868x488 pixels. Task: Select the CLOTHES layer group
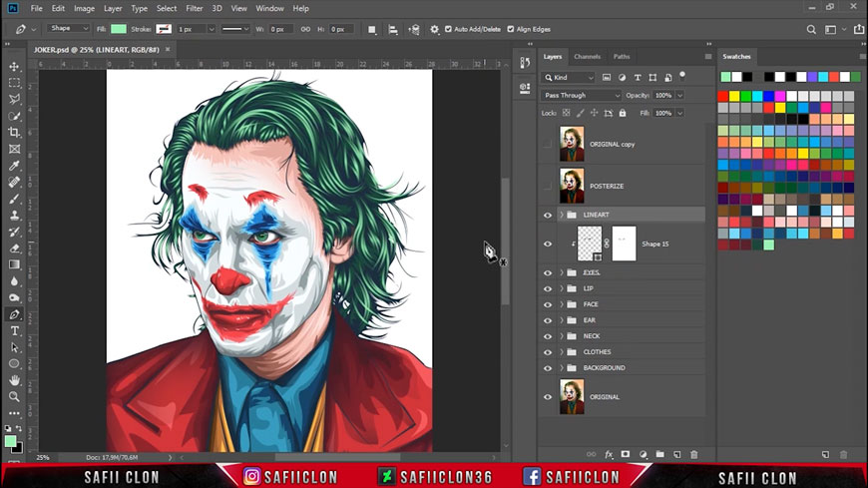pyautogui.click(x=597, y=352)
